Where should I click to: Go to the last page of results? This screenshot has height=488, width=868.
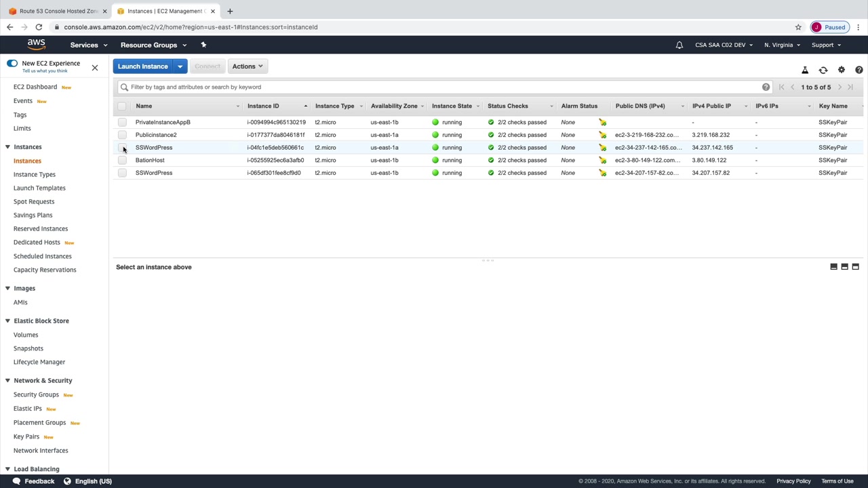click(x=850, y=87)
